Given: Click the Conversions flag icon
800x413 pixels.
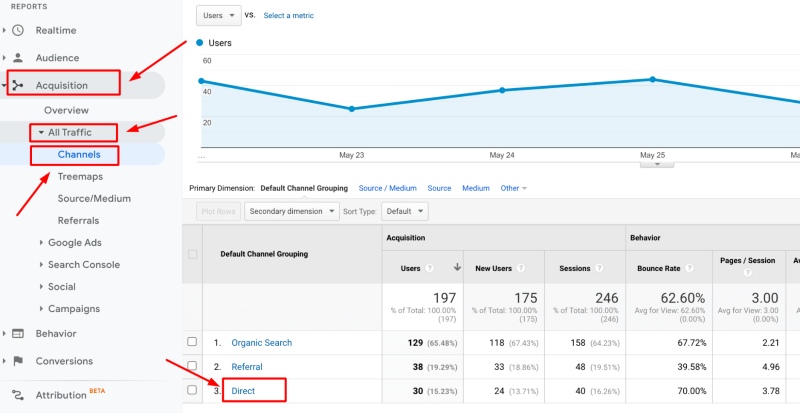Looking at the screenshot, I should [18, 361].
